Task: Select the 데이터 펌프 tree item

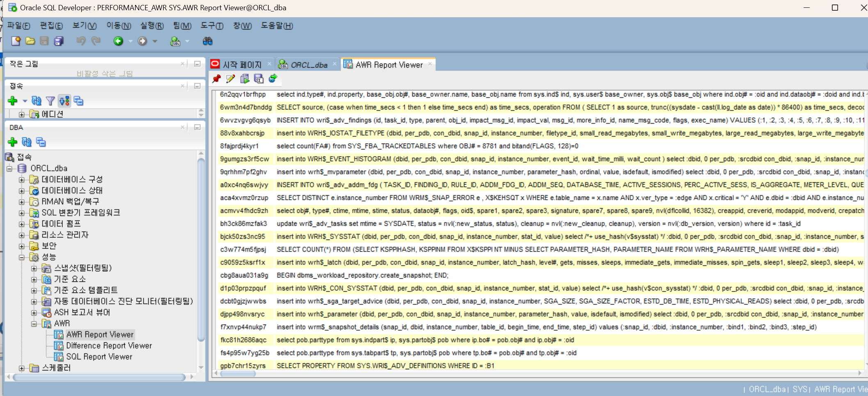Action: 61,224
